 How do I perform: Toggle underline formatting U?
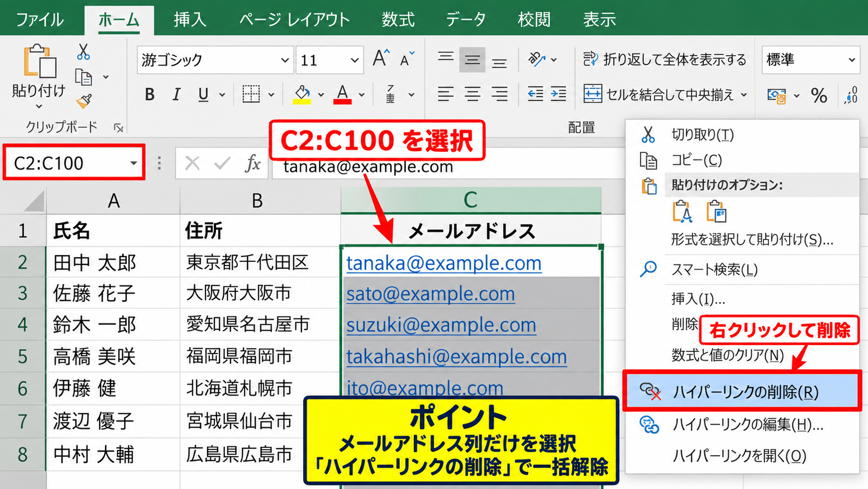point(204,94)
